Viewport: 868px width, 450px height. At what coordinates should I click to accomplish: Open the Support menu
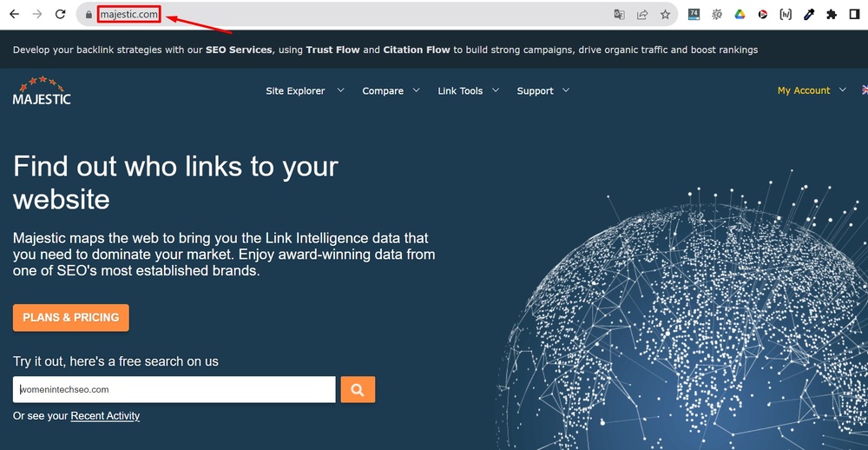click(x=535, y=91)
